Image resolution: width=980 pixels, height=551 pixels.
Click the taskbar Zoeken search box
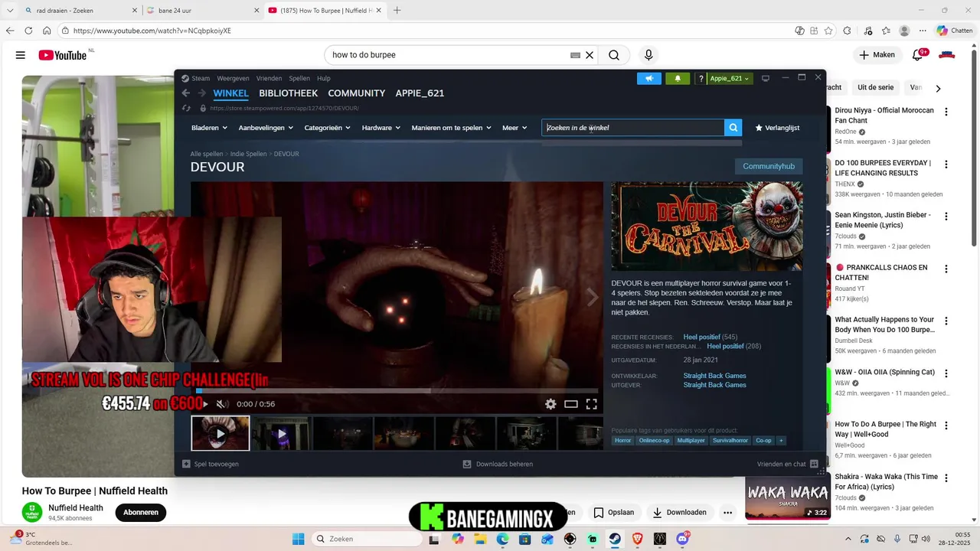click(x=368, y=539)
